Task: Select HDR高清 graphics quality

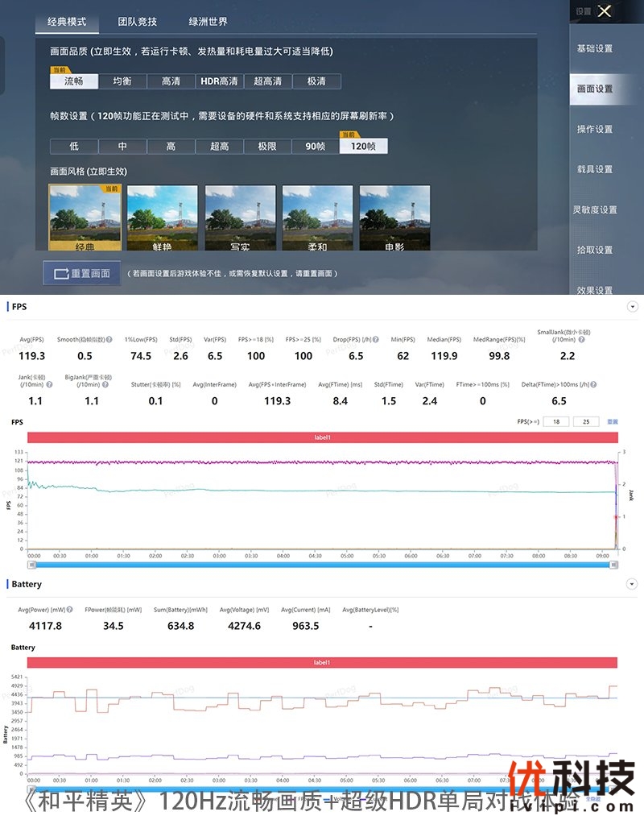Action: 220,81
